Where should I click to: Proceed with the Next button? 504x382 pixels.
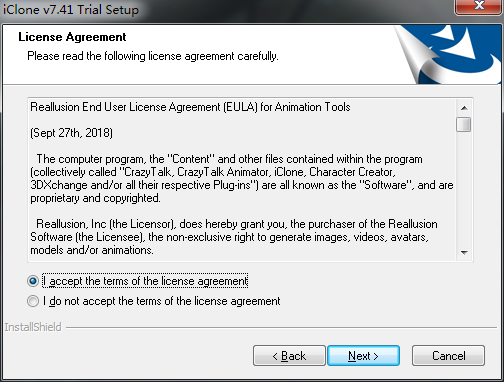click(x=363, y=356)
